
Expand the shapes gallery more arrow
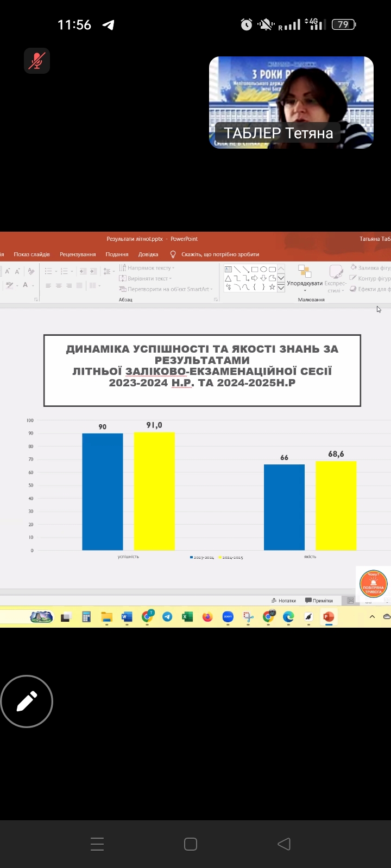[281, 288]
